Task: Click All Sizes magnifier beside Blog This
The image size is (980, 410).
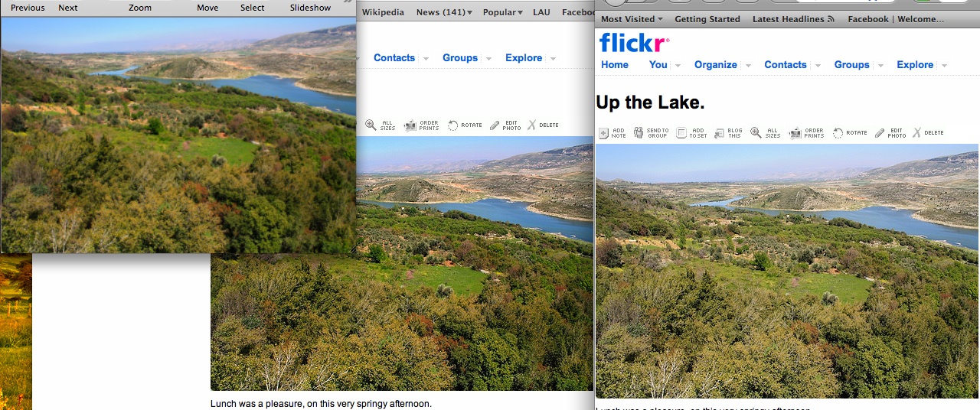Action: coord(756,133)
